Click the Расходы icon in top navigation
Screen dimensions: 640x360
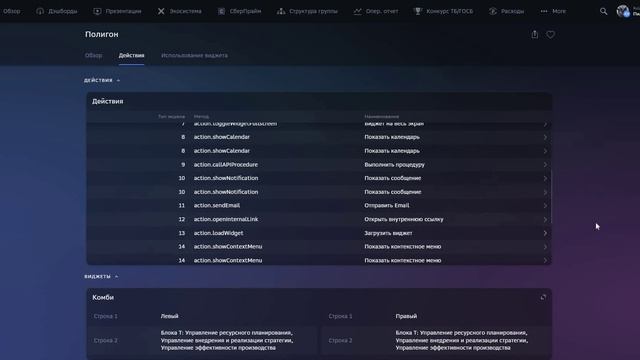tap(493, 11)
